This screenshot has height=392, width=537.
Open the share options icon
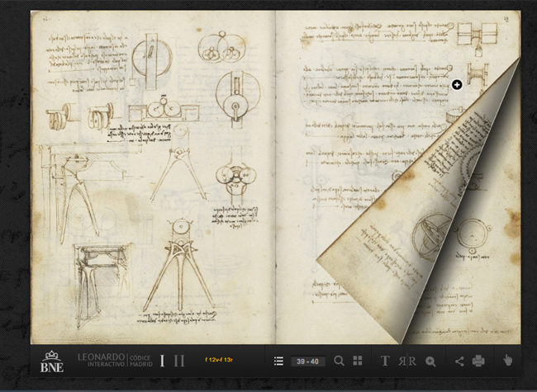click(x=459, y=361)
